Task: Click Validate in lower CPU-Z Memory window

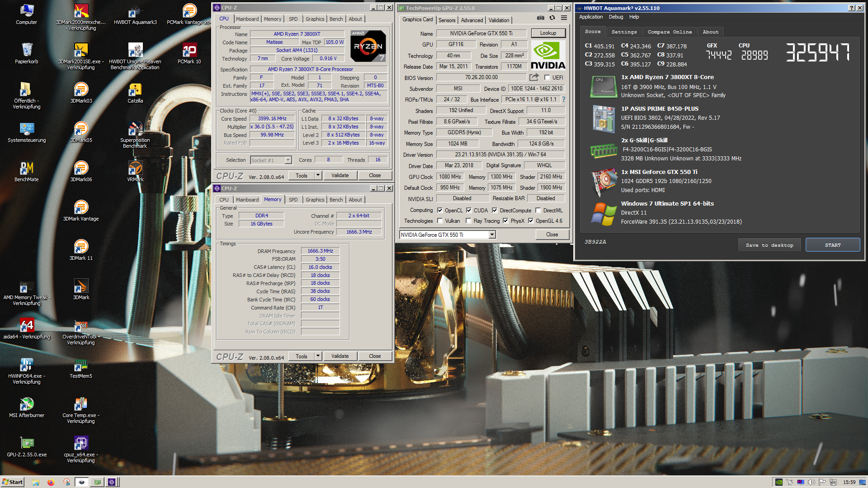Action: (x=340, y=356)
